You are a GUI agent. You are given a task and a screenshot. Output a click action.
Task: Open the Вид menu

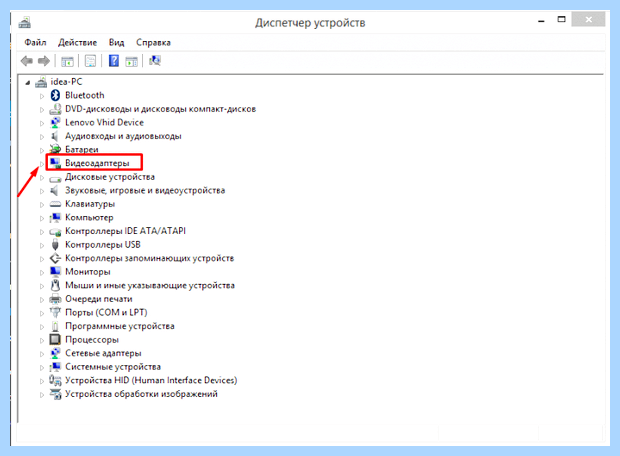coord(117,42)
